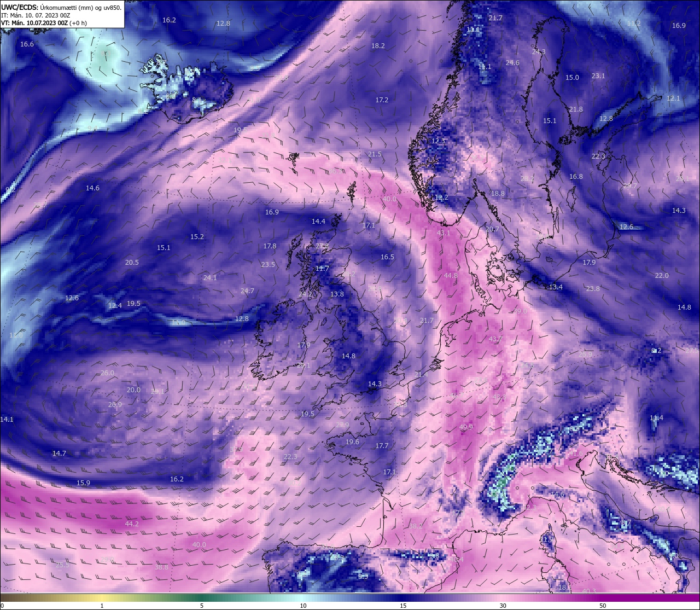This screenshot has width=700, height=610.
Task: Select the value 17.8 west of Scotland
Action: (x=270, y=246)
